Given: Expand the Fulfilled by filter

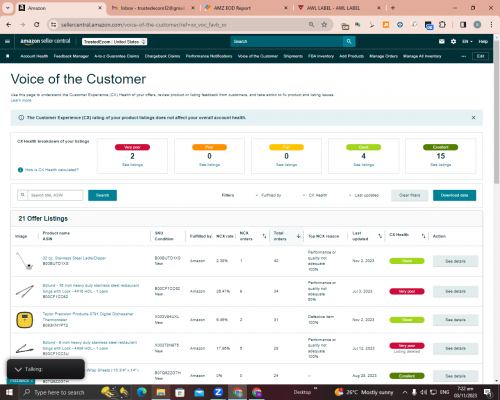Looking at the screenshot, I should (269, 195).
